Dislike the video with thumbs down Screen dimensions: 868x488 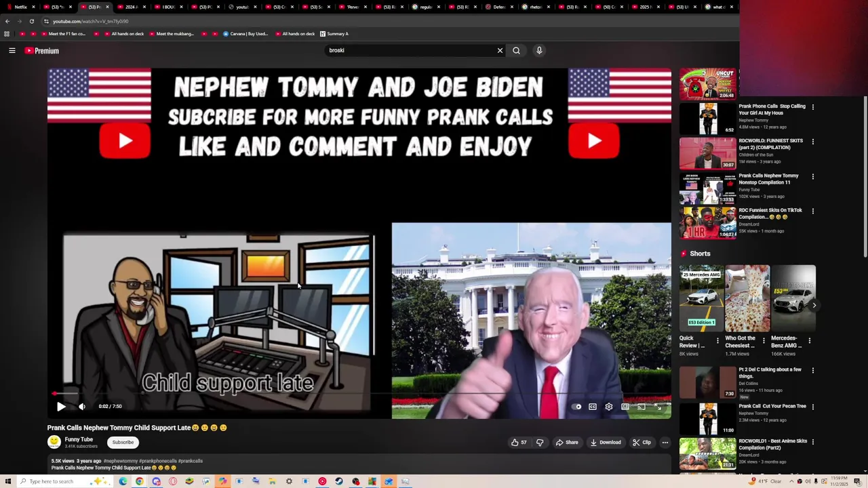[x=540, y=443]
